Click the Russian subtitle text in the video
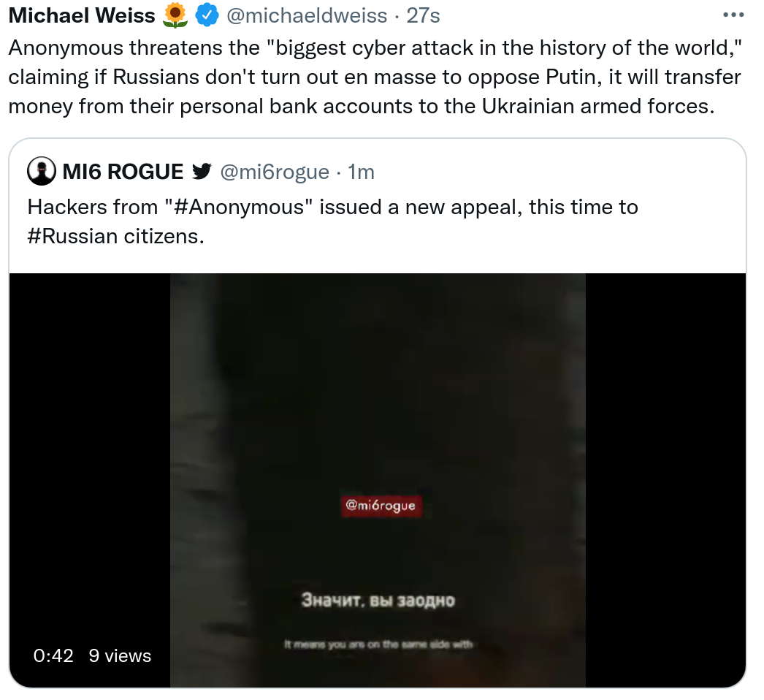This screenshot has height=700, width=764. 378,600
